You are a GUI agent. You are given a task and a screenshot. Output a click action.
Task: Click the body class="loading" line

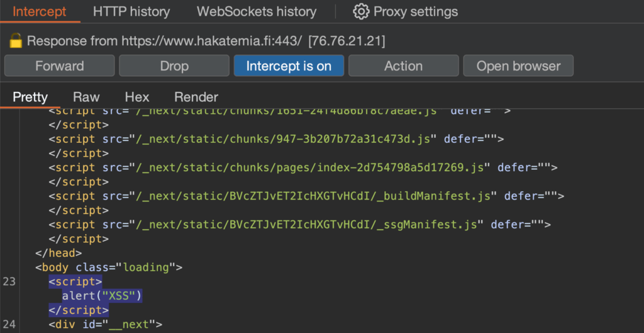(109, 268)
